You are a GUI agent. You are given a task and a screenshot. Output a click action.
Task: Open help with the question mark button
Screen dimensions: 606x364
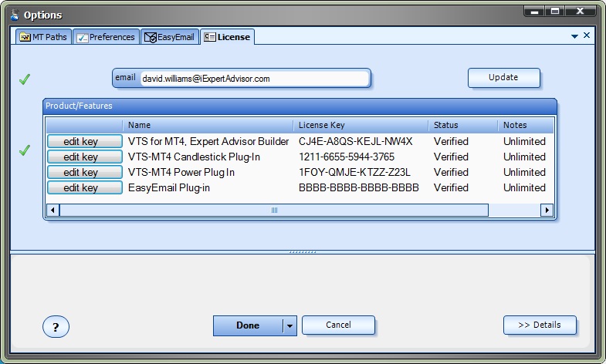[x=56, y=326]
